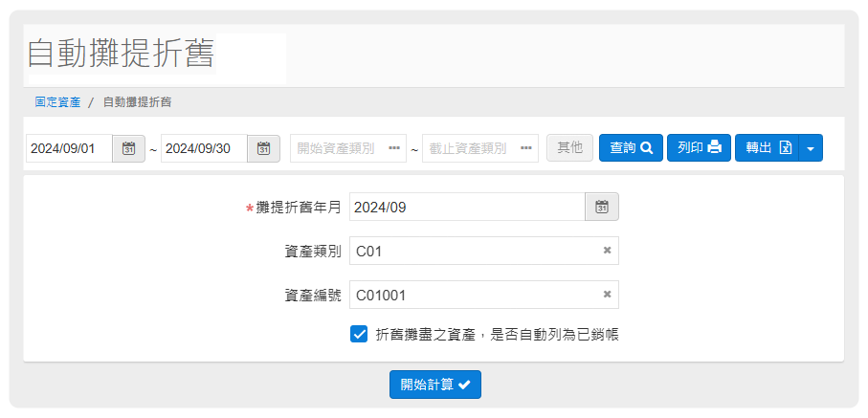Open calendar picker for start date 2024/09/01
This screenshot has width=868, height=418.
[128, 148]
